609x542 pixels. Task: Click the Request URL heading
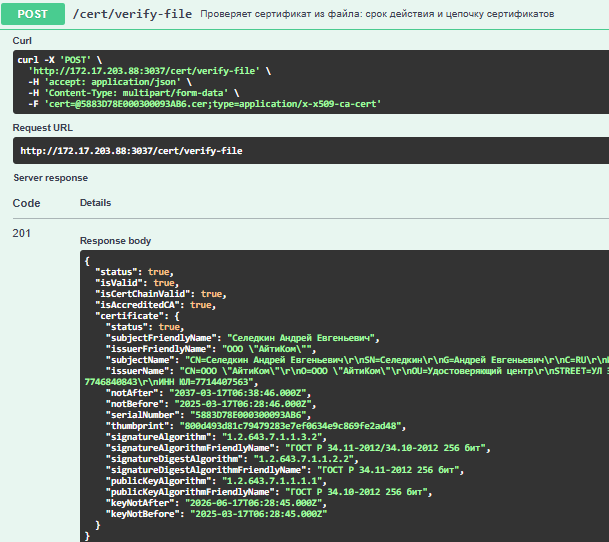pos(43,128)
